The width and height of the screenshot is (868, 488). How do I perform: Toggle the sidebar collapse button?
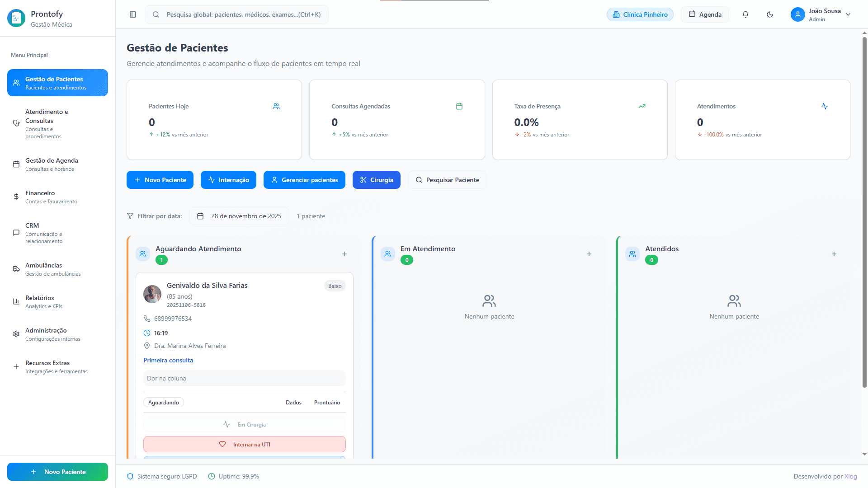coord(132,14)
